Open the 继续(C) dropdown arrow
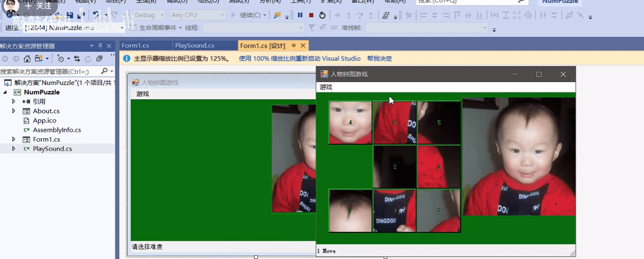 pyautogui.click(x=265, y=15)
